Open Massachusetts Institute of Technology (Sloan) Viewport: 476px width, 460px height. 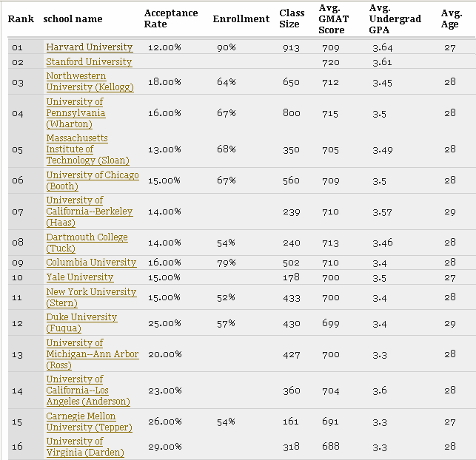(x=81, y=149)
